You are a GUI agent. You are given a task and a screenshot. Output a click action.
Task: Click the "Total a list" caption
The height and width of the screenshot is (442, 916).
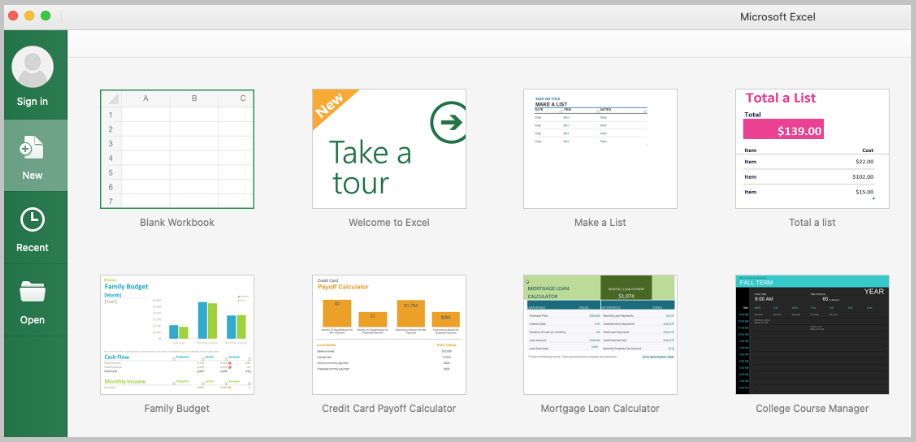(x=812, y=222)
